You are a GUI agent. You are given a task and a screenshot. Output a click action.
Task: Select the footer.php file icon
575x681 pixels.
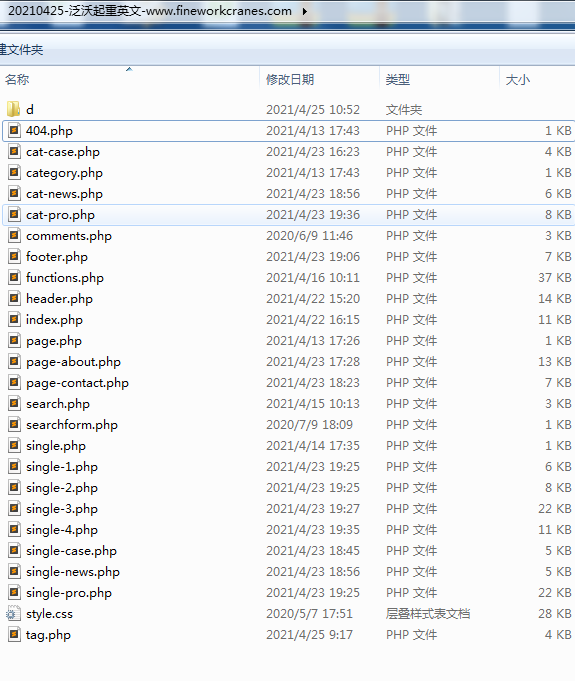[x=14, y=256]
